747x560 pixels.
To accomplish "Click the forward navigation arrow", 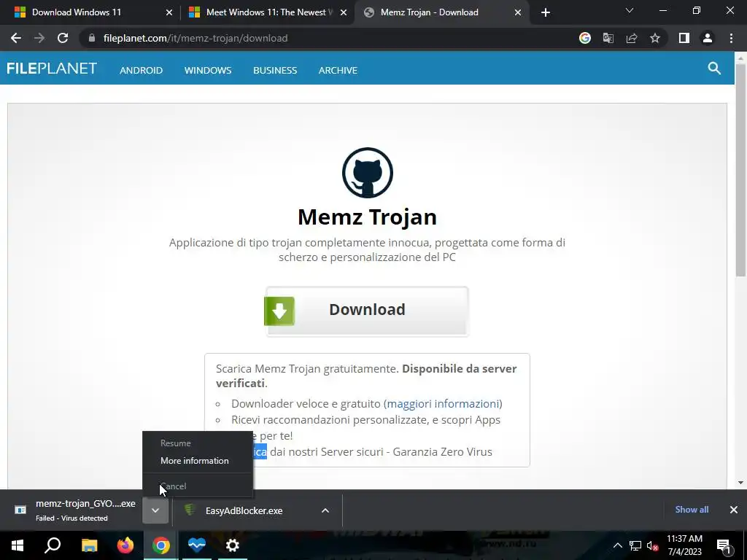I will click(39, 38).
